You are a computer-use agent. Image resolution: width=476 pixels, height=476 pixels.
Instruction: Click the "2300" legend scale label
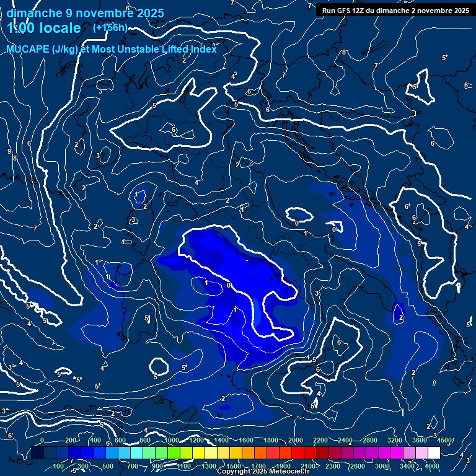click(x=333, y=466)
